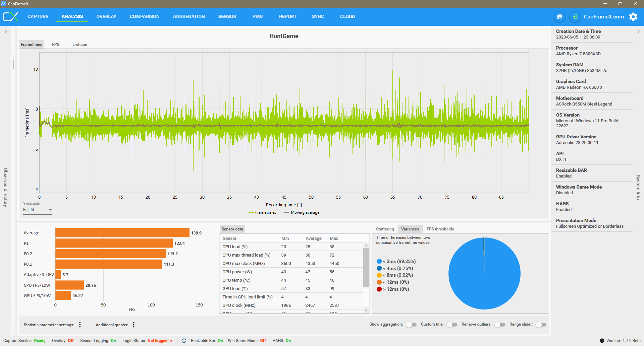Toggle the Show aggregation switch

tap(411, 325)
